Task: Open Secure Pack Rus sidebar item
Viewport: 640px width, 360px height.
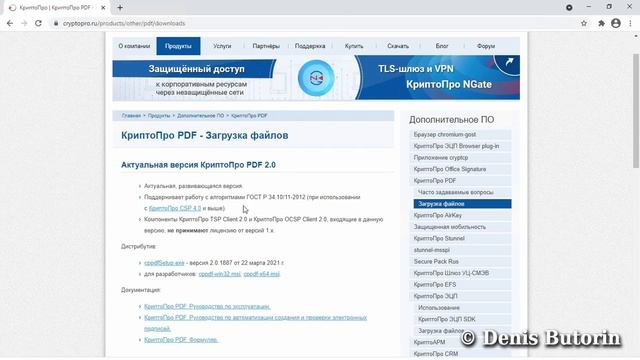Action: click(x=460, y=262)
